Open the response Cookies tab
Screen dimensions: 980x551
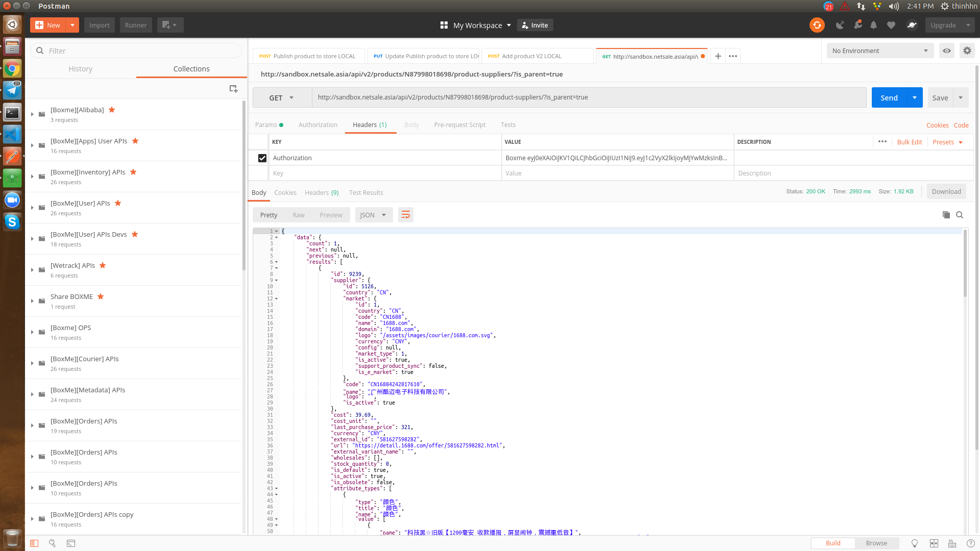tap(285, 193)
